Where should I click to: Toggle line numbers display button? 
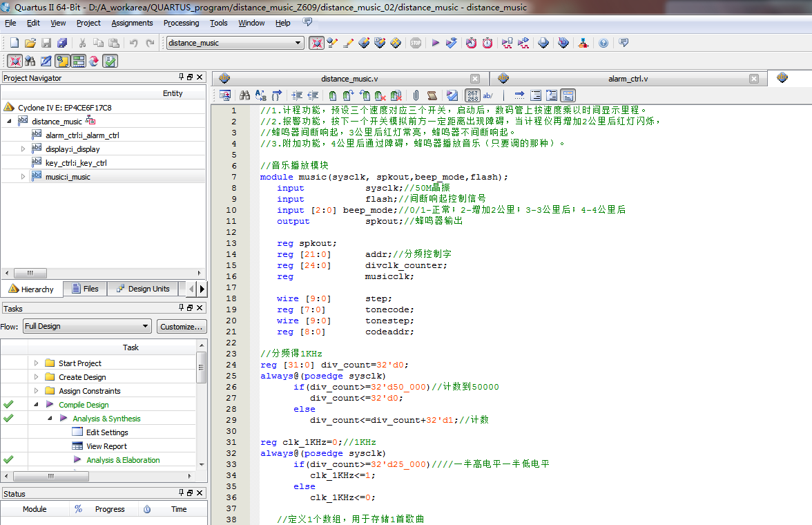472,95
